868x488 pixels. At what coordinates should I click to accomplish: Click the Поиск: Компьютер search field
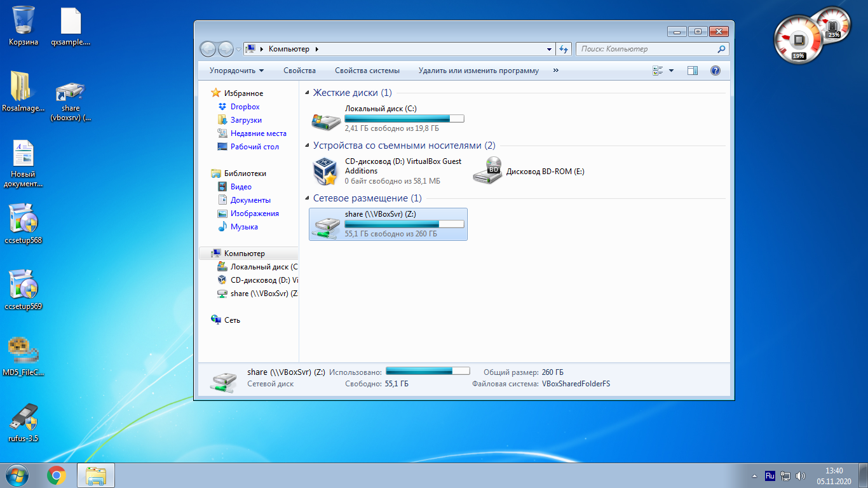pyautogui.click(x=652, y=49)
